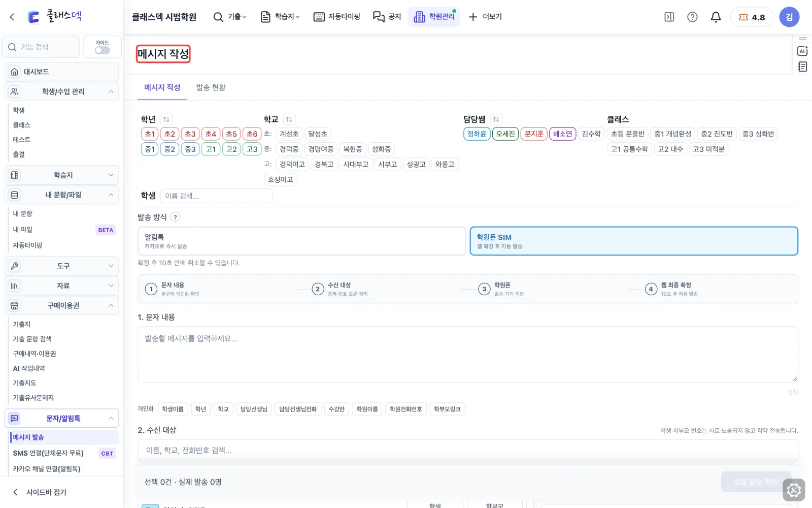Sort schools with the 학교 sort icon
812x508 pixels.
tap(289, 119)
